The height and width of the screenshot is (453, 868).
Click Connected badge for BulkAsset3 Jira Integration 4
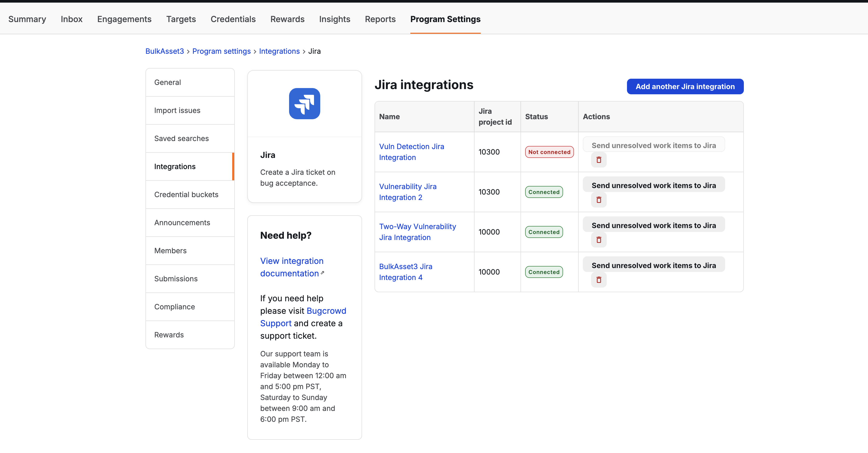544,272
